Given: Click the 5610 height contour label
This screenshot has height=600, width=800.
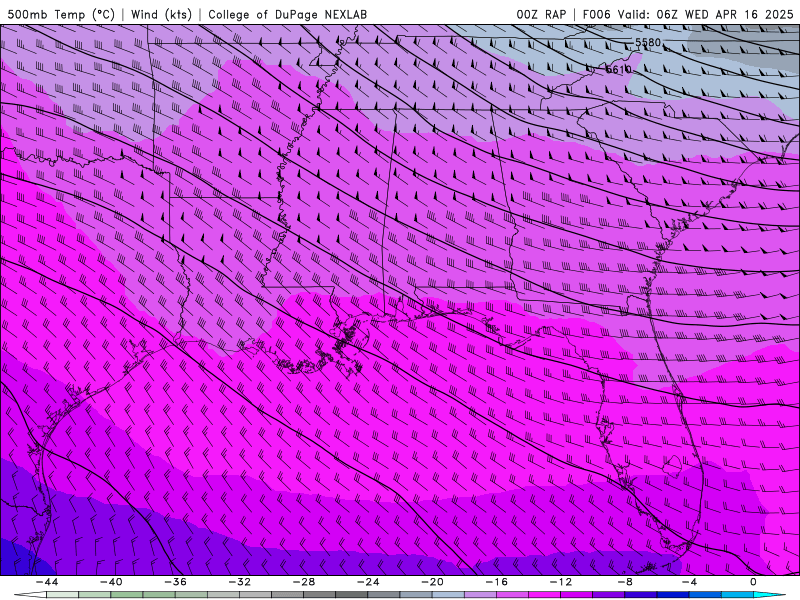Looking at the screenshot, I should click(x=618, y=69).
